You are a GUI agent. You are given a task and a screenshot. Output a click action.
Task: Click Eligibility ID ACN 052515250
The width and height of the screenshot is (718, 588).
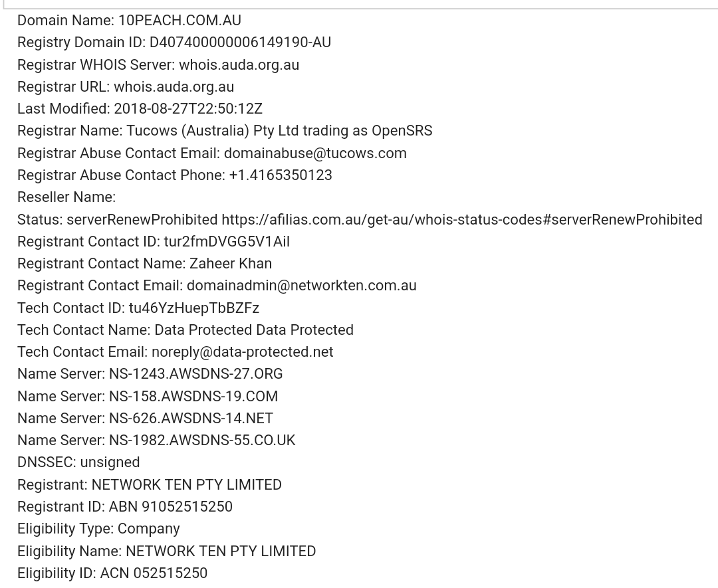[154, 573]
